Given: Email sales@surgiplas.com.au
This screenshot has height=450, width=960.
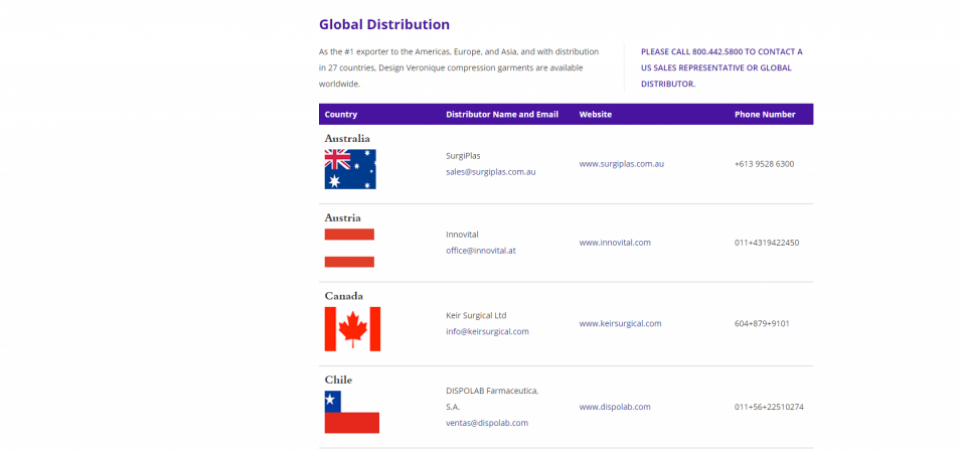Looking at the screenshot, I should [491, 172].
